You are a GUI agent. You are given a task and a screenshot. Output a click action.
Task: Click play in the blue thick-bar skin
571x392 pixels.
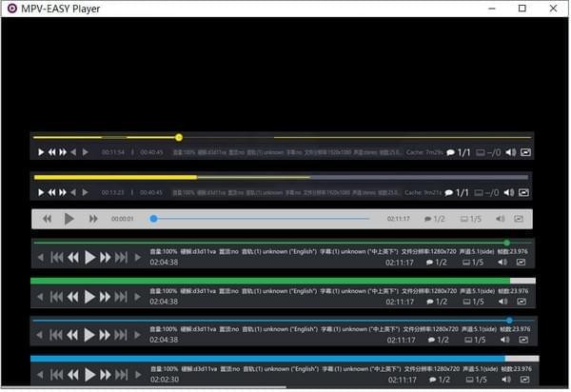click(90, 375)
